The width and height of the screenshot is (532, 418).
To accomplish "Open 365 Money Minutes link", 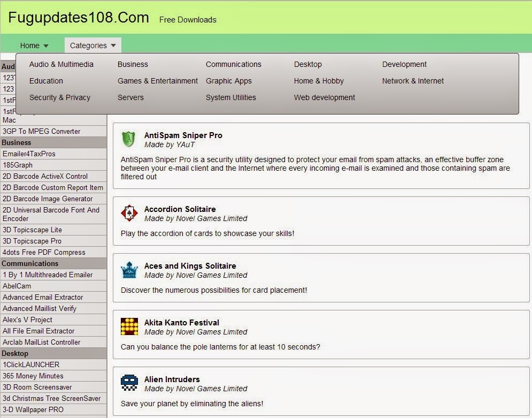I will (x=53, y=376).
